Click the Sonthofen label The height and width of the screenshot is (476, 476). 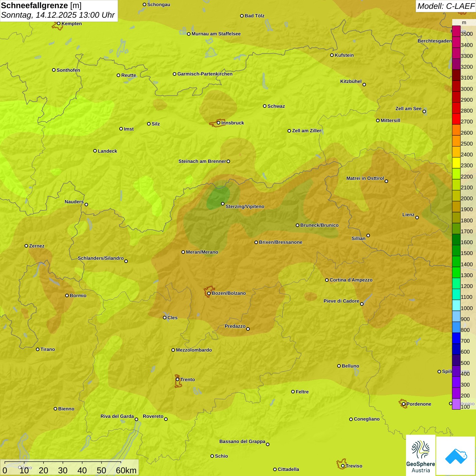(x=68, y=70)
